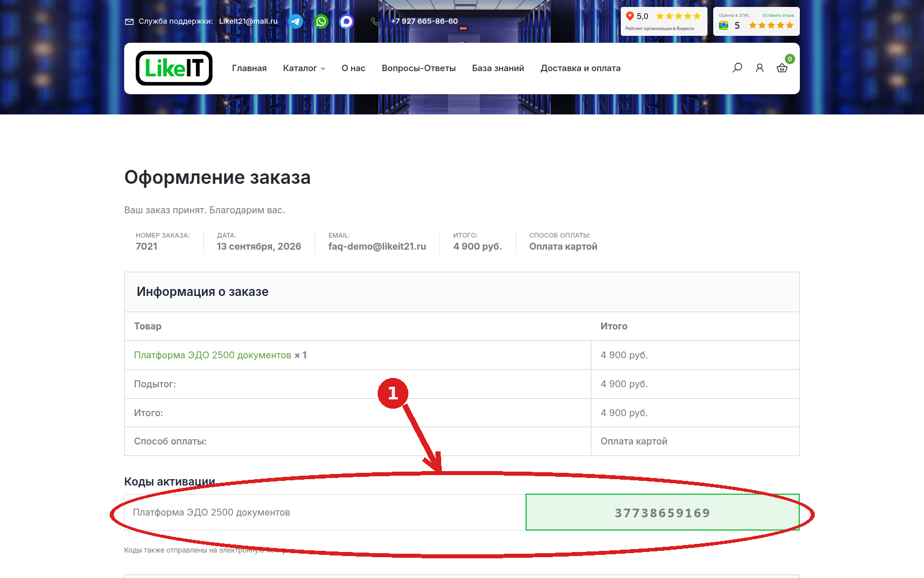The width and height of the screenshot is (924, 578).
Task: Open the База знаний menu item
Action: click(x=498, y=68)
